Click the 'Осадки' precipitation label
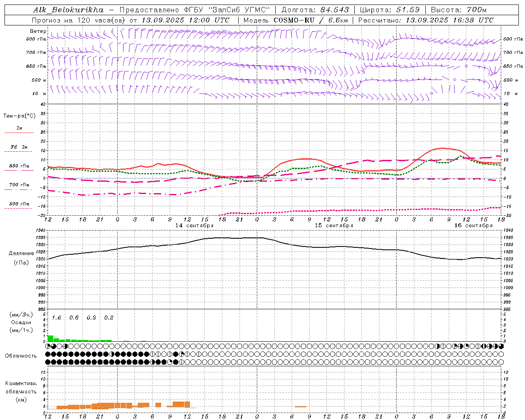The width and height of the screenshot is (525, 420). (21, 322)
